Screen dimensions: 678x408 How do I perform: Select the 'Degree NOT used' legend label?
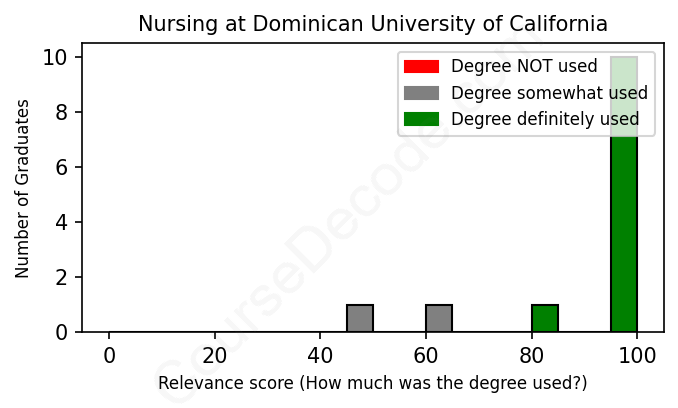click(x=524, y=67)
